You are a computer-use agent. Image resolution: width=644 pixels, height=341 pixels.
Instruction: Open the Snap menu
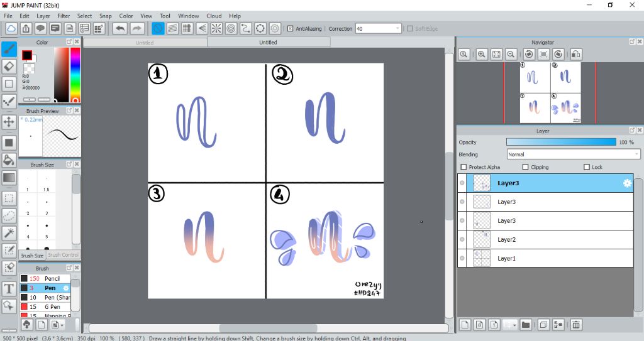pyautogui.click(x=105, y=16)
